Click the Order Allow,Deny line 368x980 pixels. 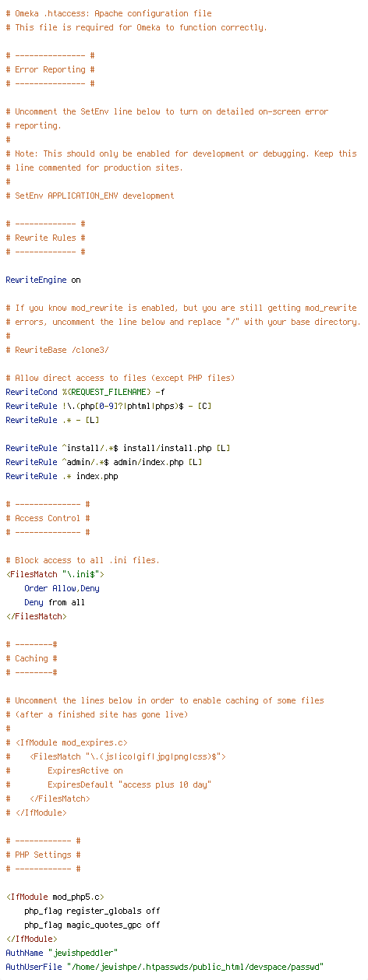coord(62,588)
